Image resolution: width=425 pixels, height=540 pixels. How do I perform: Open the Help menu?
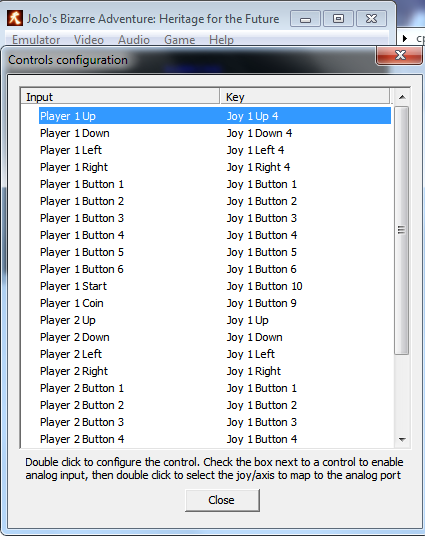pos(221,40)
